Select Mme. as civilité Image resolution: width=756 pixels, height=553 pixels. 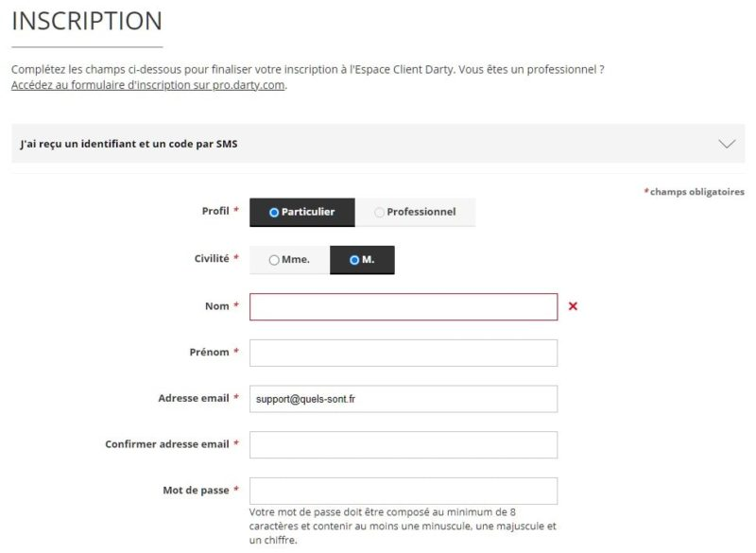point(289,260)
